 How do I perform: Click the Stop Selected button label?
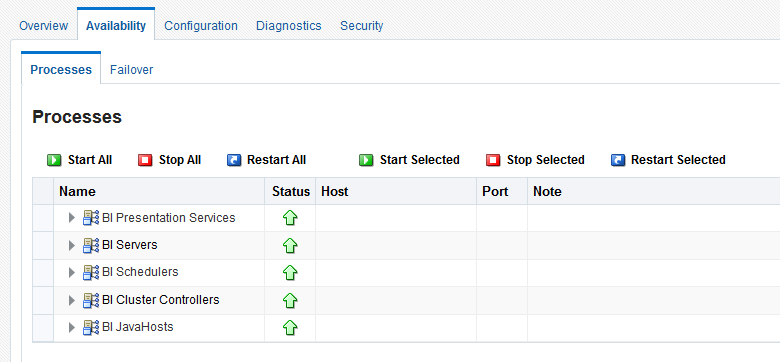[546, 160]
